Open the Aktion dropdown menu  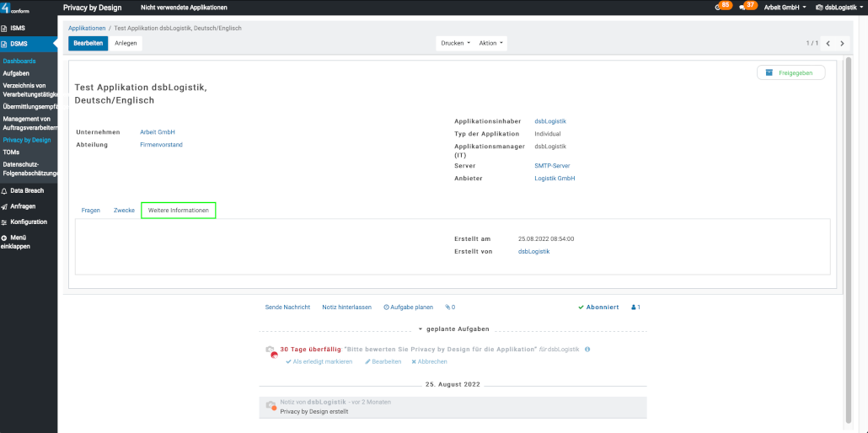[490, 43]
